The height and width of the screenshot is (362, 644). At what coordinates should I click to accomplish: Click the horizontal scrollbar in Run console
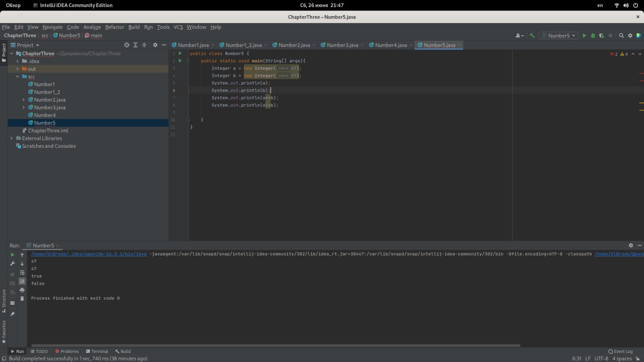[x=275, y=345]
